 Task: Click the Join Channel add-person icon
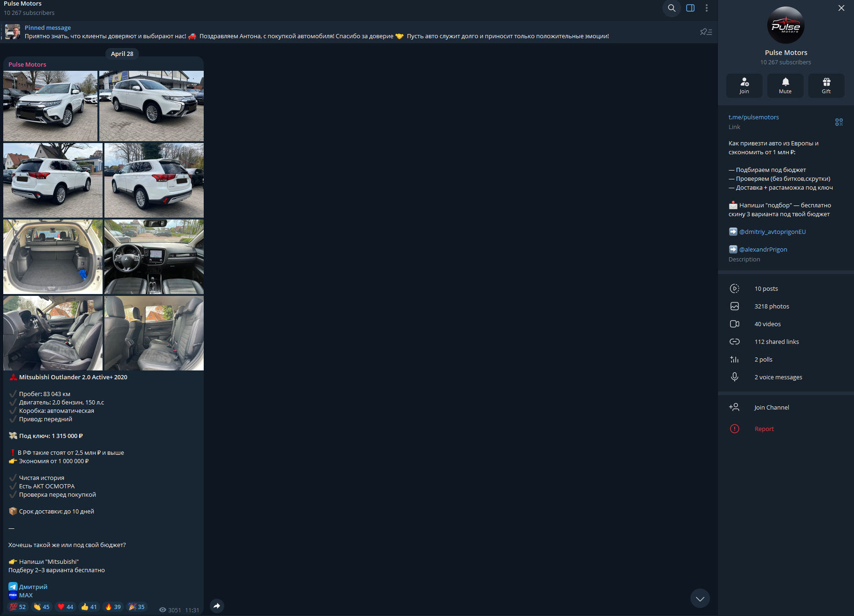click(735, 408)
